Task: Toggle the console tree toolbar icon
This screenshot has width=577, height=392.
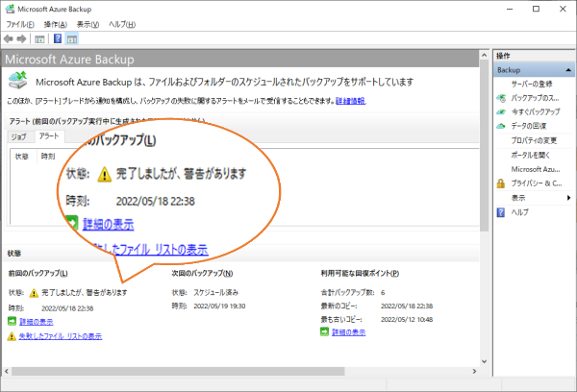Action: [39, 39]
